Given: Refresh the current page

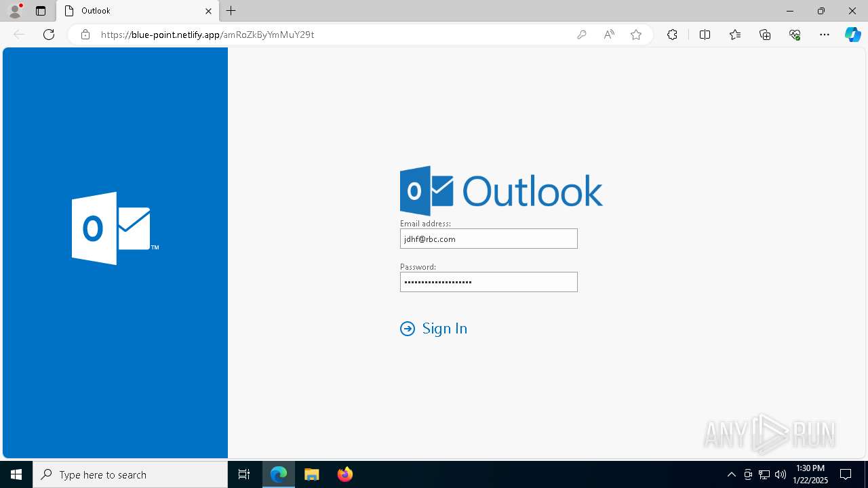Looking at the screenshot, I should click(x=49, y=35).
